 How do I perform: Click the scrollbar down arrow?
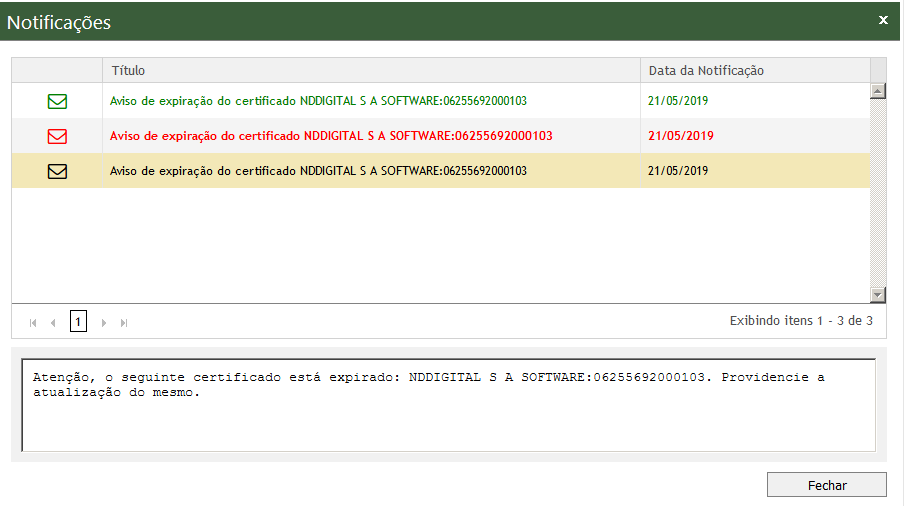(877, 295)
